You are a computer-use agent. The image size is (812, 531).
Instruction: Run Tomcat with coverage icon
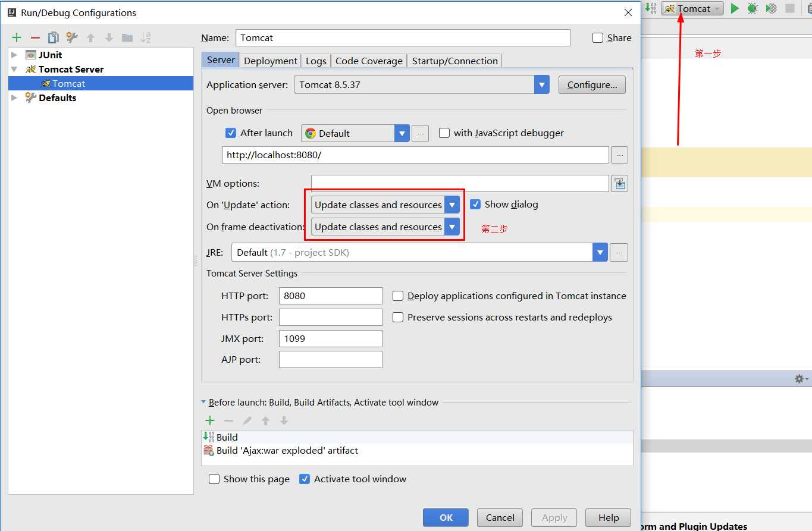tap(771, 8)
